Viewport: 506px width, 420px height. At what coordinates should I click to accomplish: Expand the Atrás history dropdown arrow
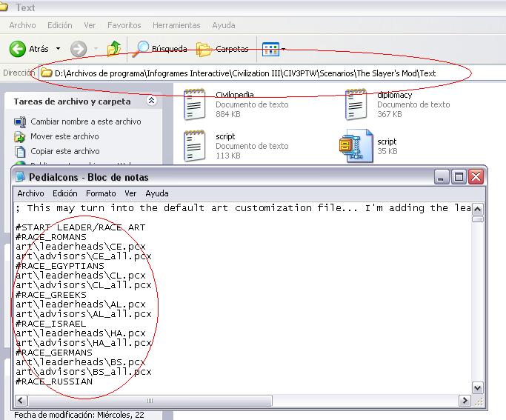click(58, 49)
